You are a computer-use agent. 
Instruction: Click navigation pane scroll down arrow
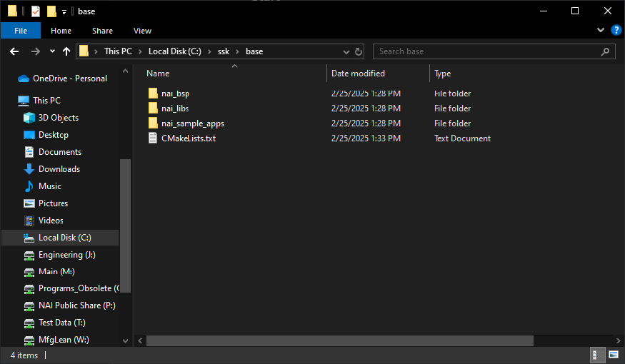125,341
